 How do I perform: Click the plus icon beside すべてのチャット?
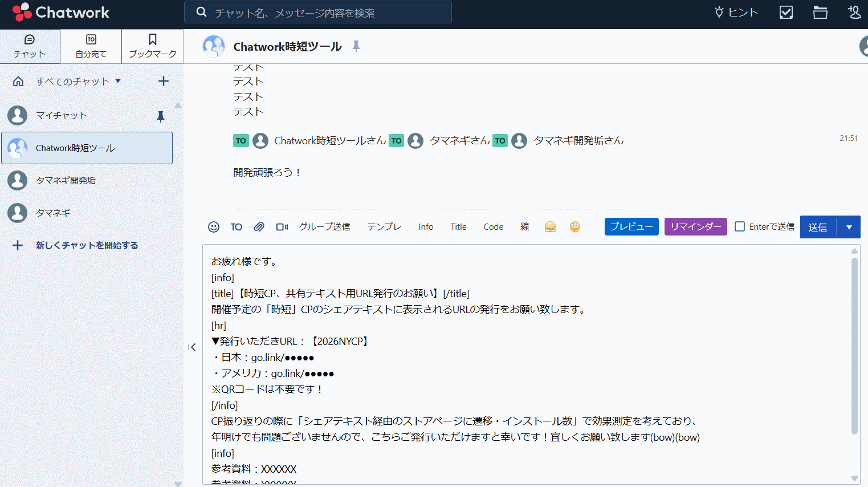(164, 81)
